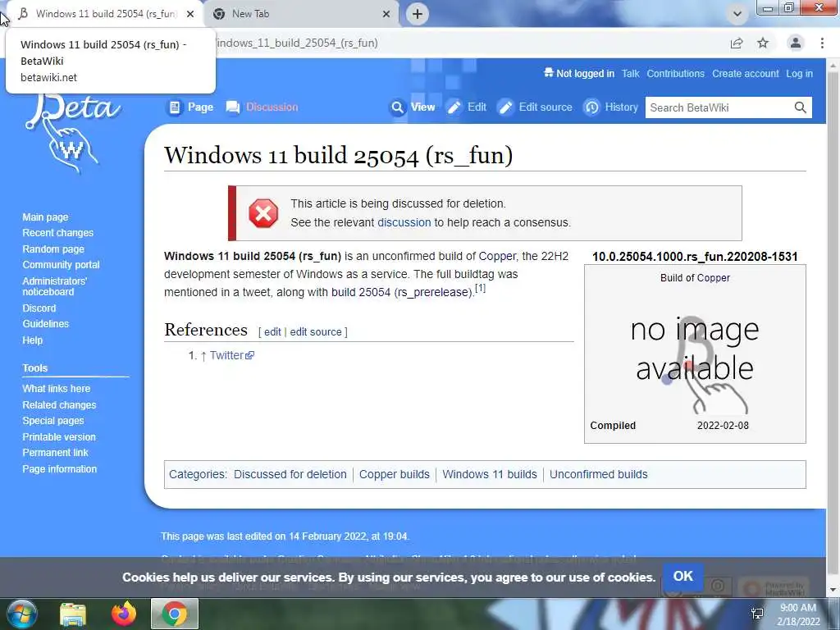Open the Help sidebar link

pyautogui.click(x=33, y=340)
